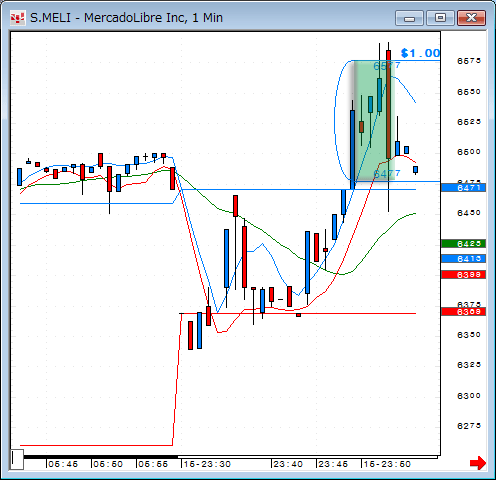Click the 6477 label in the green box
Image resolution: width=496 pixels, height=480 pixels.
pyautogui.click(x=387, y=174)
